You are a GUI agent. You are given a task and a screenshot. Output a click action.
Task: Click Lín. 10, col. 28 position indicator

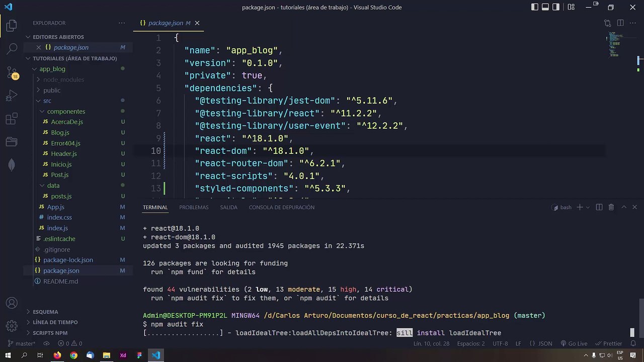431,343
